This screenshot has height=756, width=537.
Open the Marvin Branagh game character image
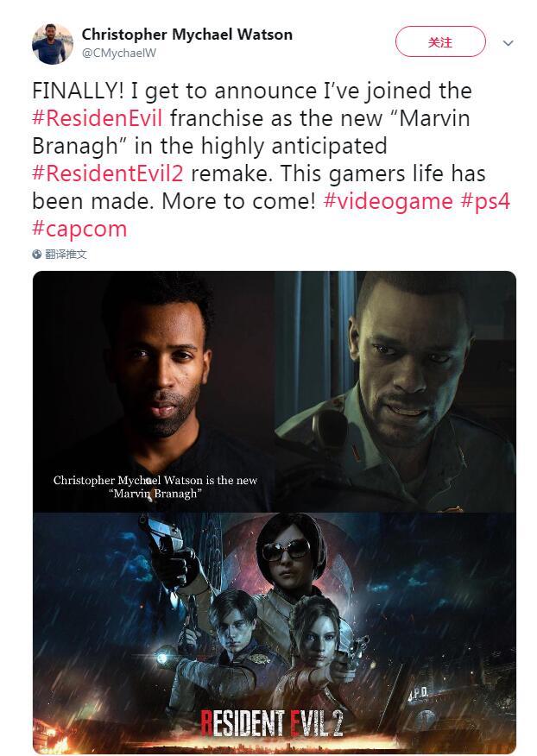pos(395,391)
